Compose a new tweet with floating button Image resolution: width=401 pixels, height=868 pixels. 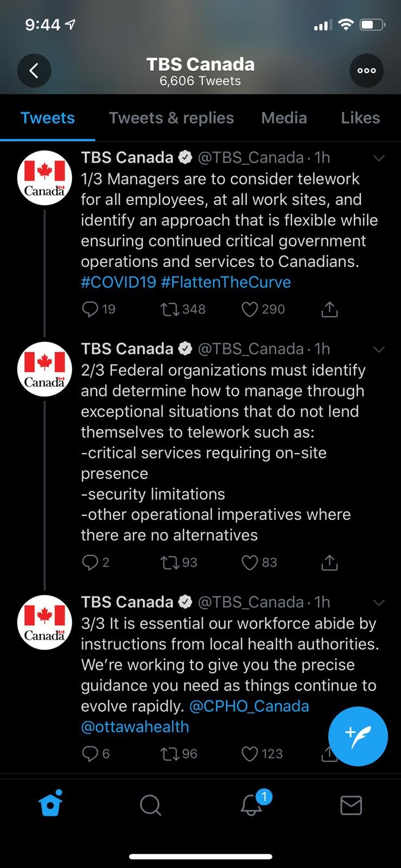coord(358,736)
